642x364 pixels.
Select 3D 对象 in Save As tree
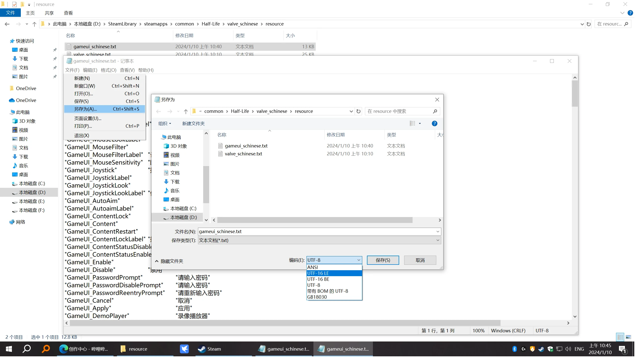click(178, 146)
